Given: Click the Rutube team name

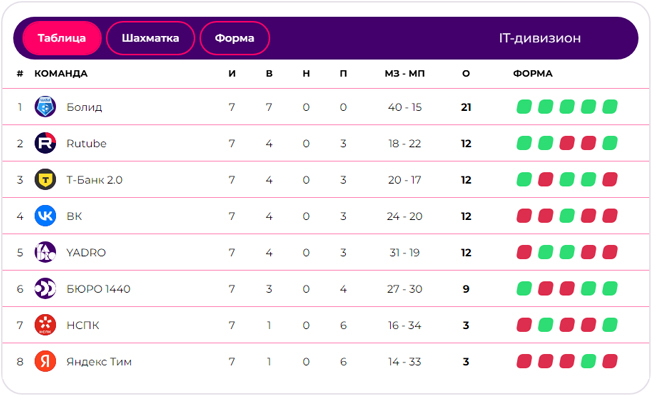Looking at the screenshot, I should 86,143.
